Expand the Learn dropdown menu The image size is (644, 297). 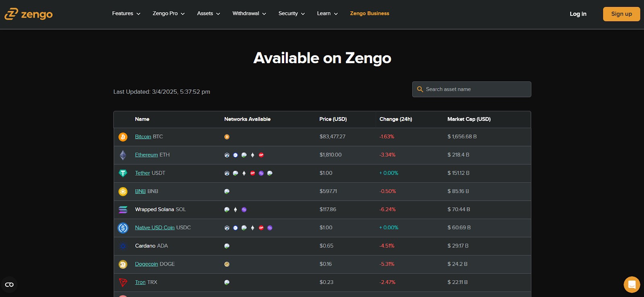point(327,14)
